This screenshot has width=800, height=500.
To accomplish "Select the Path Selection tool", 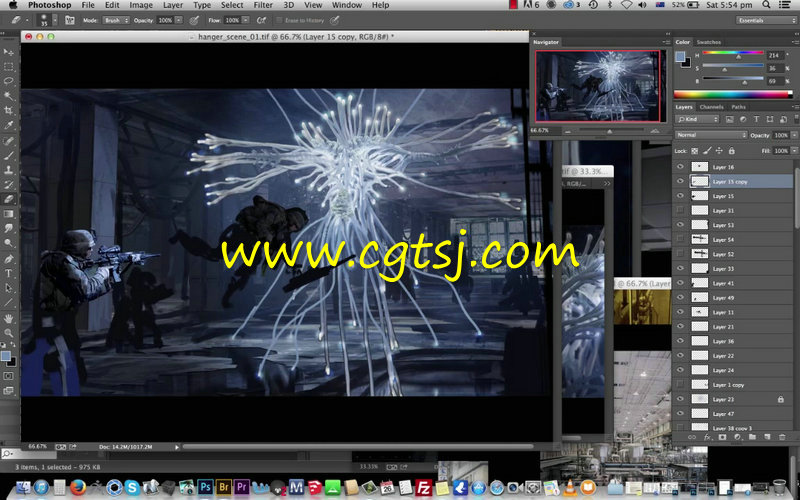I will pyautogui.click(x=9, y=288).
